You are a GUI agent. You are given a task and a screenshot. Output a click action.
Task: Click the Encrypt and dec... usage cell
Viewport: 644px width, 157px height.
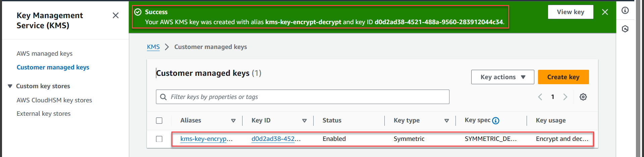562,139
